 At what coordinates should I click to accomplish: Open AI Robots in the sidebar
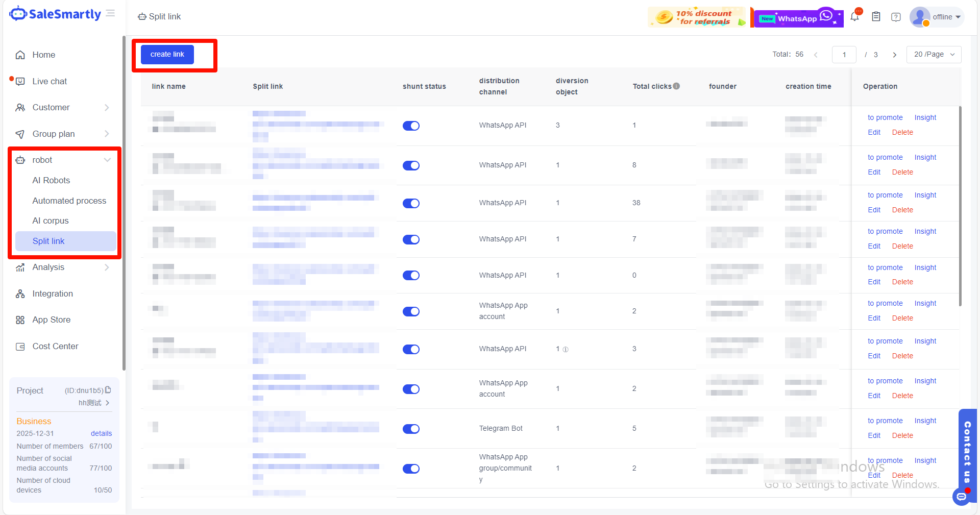click(51, 180)
